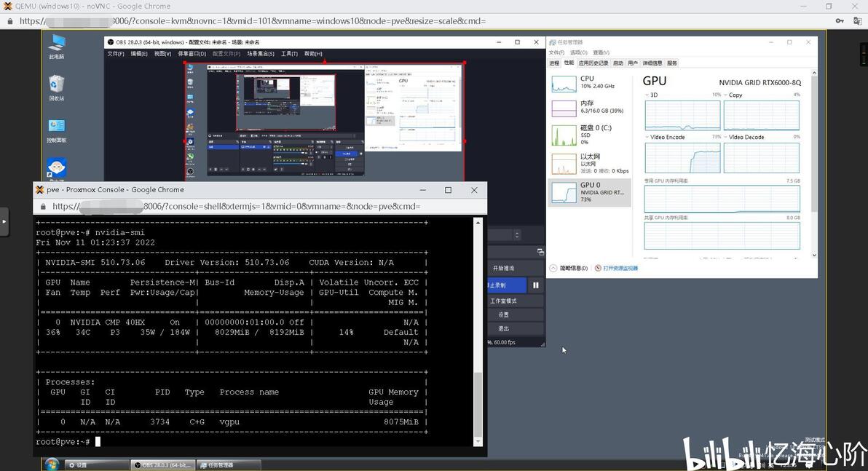868x471 pixels.
Task: Click the Proxmox terminal scroll-down arrow
Action: pos(478,442)
